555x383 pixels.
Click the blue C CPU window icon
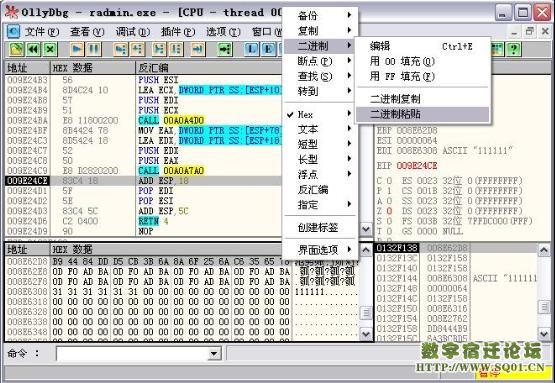pyautogui.click(x=13, y=32)
